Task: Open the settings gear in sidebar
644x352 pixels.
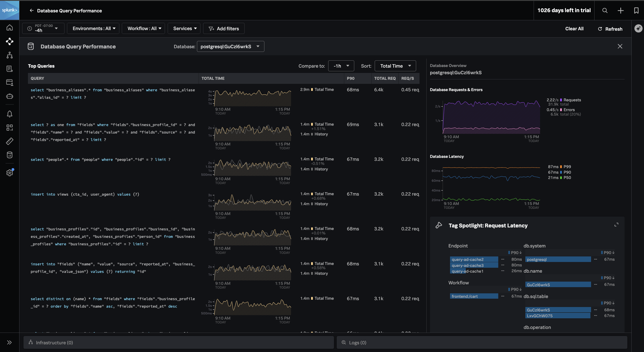Action: pyautogui.click(x=10, y=173)
